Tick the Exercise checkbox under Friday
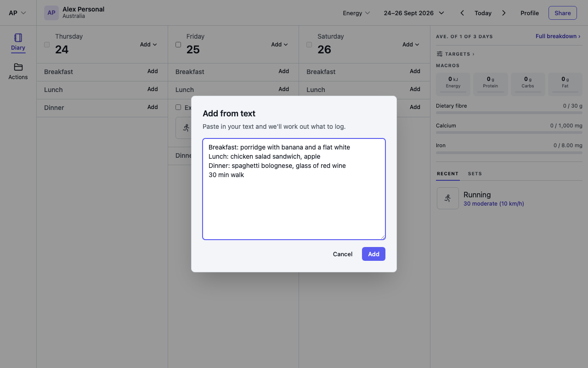The image size is (588, 368). [x=178, y=107]
